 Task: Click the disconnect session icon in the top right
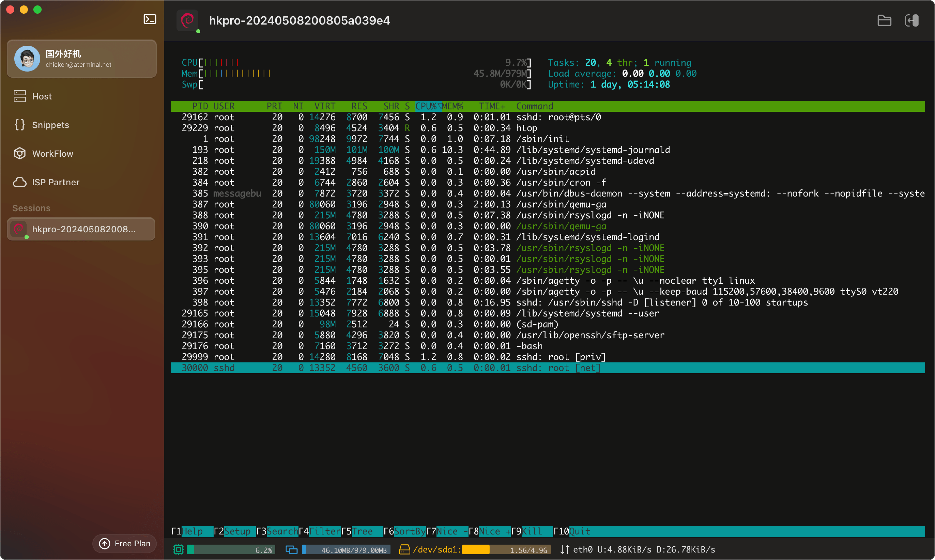pyautogui.click(x=912, y=20)
